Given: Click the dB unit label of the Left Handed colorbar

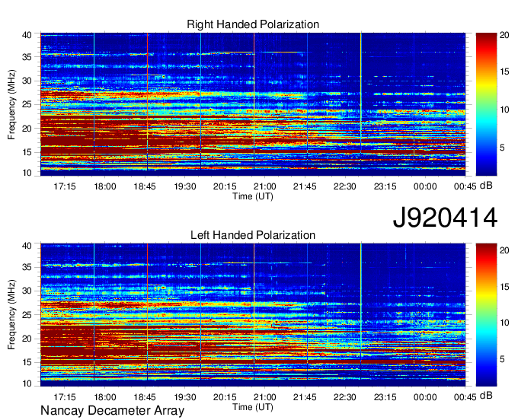Looking at the screenshot, I should point(486,396).
